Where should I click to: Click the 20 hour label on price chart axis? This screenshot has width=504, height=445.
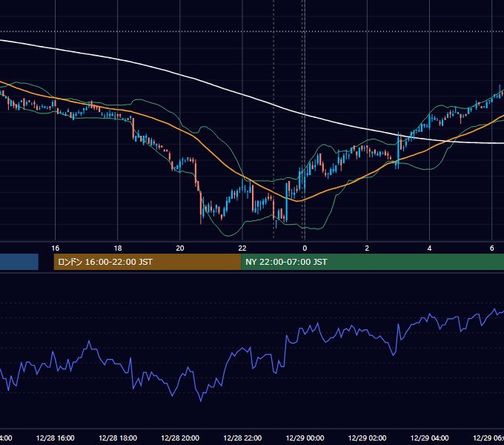pyautogui.click(x=180, y=248)
